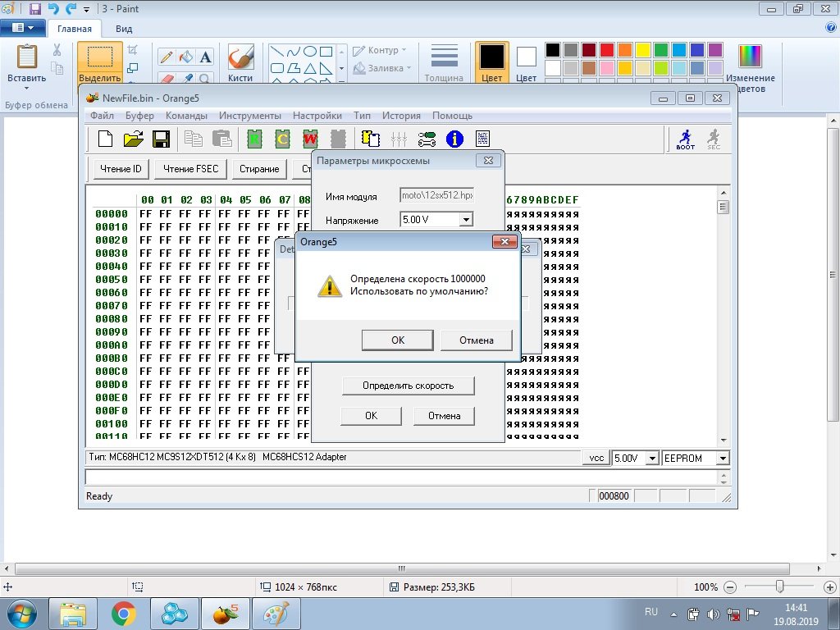Pick the yellow color swatch in Paint palette

[x=643, y=50]
